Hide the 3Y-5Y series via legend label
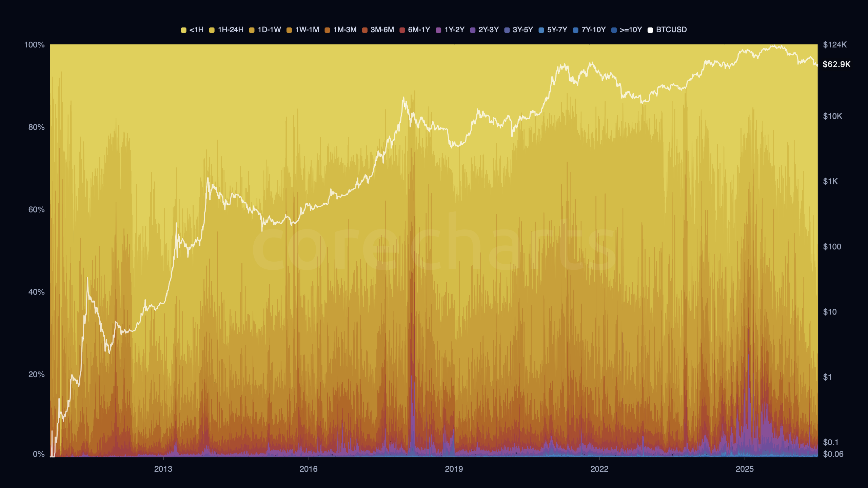868x488 pixels. tap(523, 30)
